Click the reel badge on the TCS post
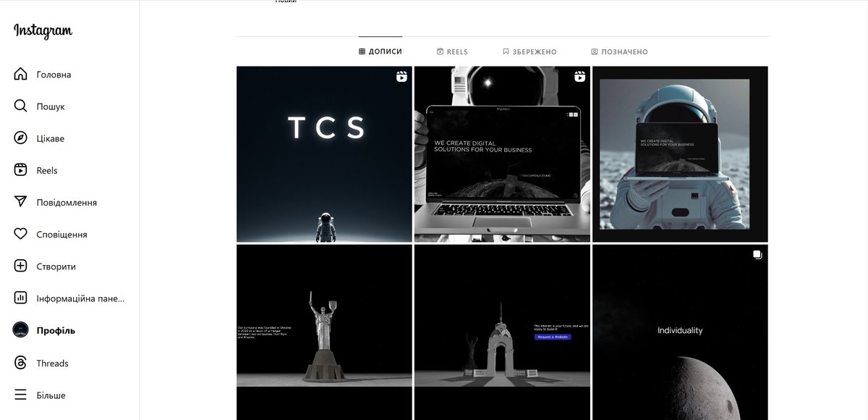Screen dimensions: 868x420 401,77
